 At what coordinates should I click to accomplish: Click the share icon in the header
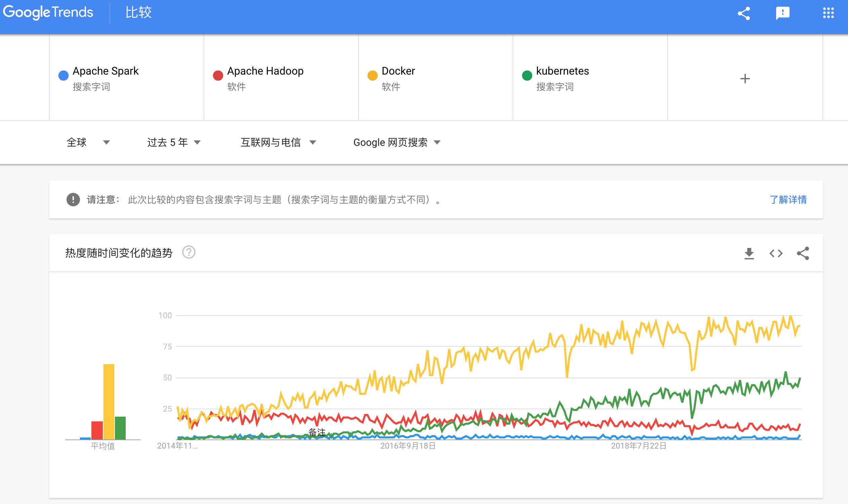click(744, 13)
